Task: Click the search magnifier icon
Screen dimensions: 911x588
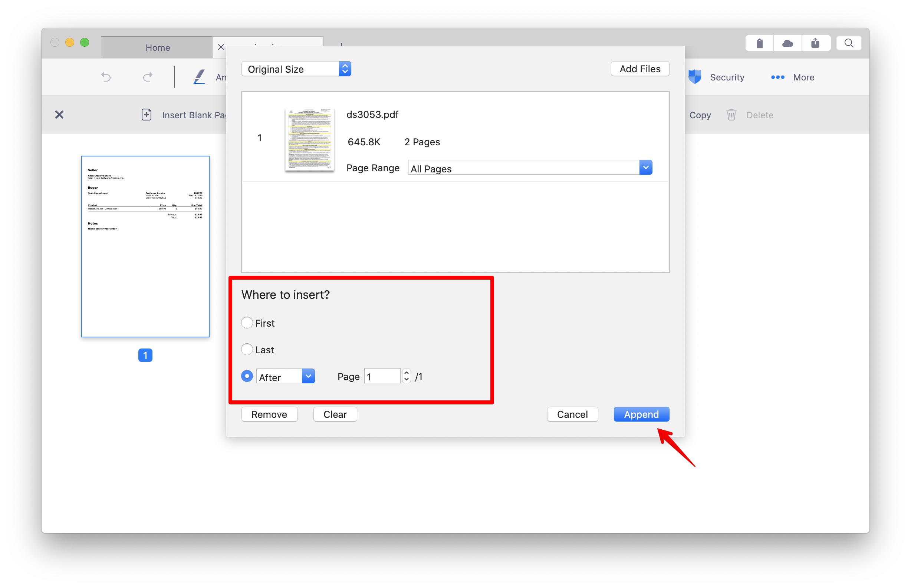Action: pos(848,43)
